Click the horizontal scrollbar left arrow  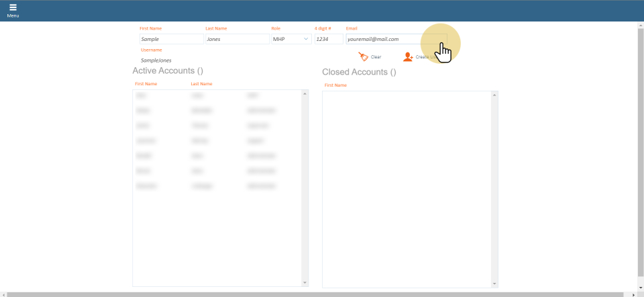pyautogui.click(x=3, y=294)
